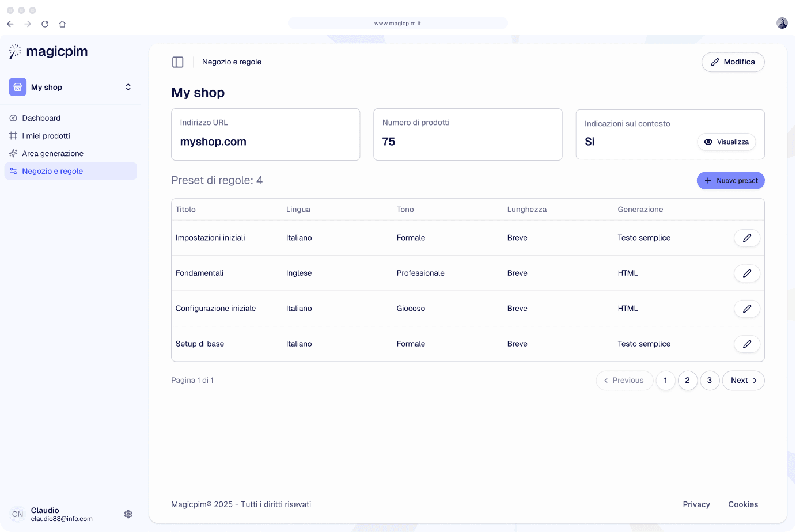Open I miei prodotti section

46,136
